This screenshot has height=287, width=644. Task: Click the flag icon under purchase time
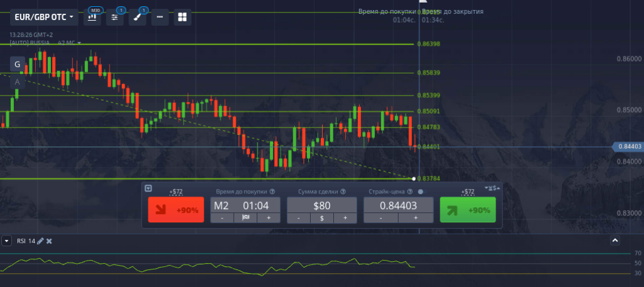245,218
